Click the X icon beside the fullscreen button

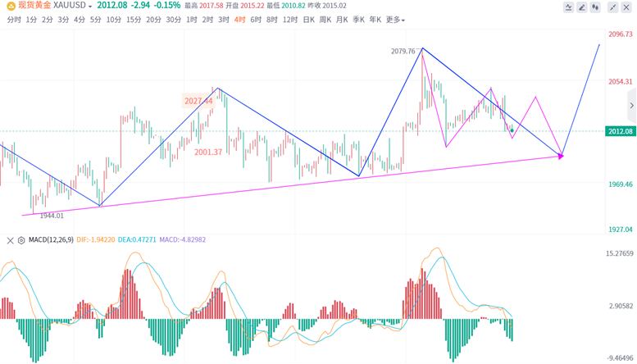(627, 7)
